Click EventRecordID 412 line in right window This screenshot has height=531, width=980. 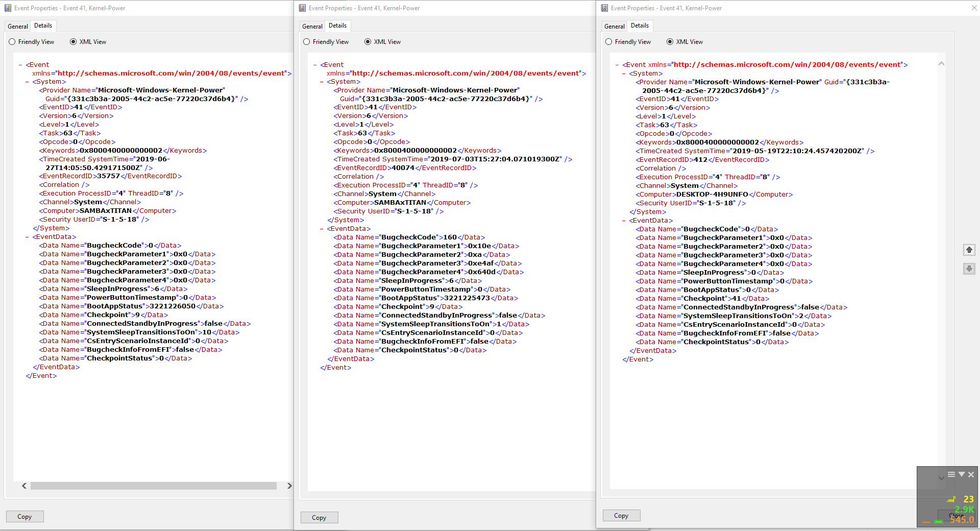(x=702, y=160)
